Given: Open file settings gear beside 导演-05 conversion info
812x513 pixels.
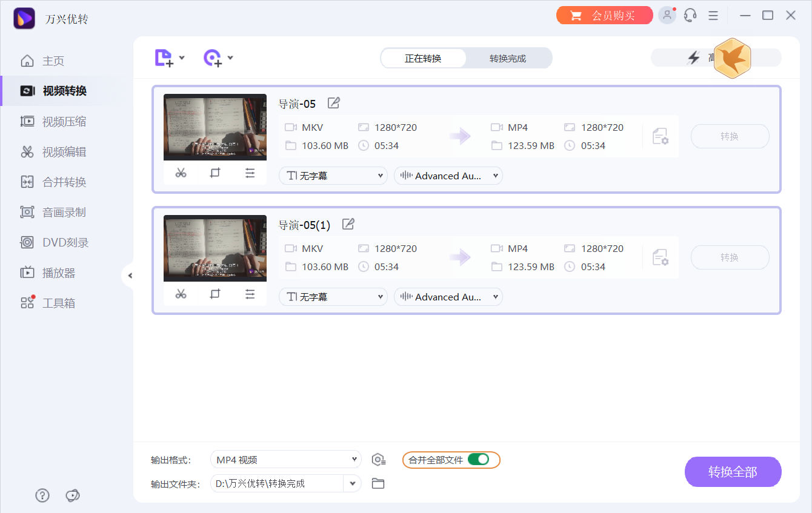Looking at the screenshot, I should click(x=662, y=136).
